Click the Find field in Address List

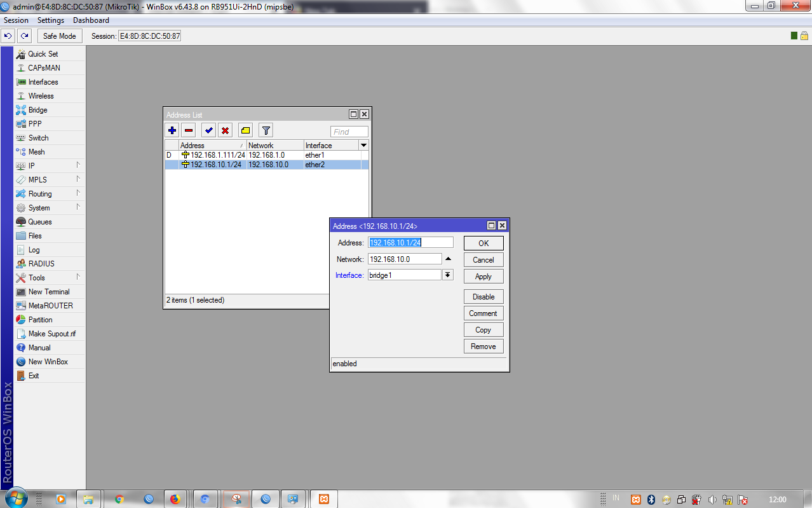click(x=349, y=132)
